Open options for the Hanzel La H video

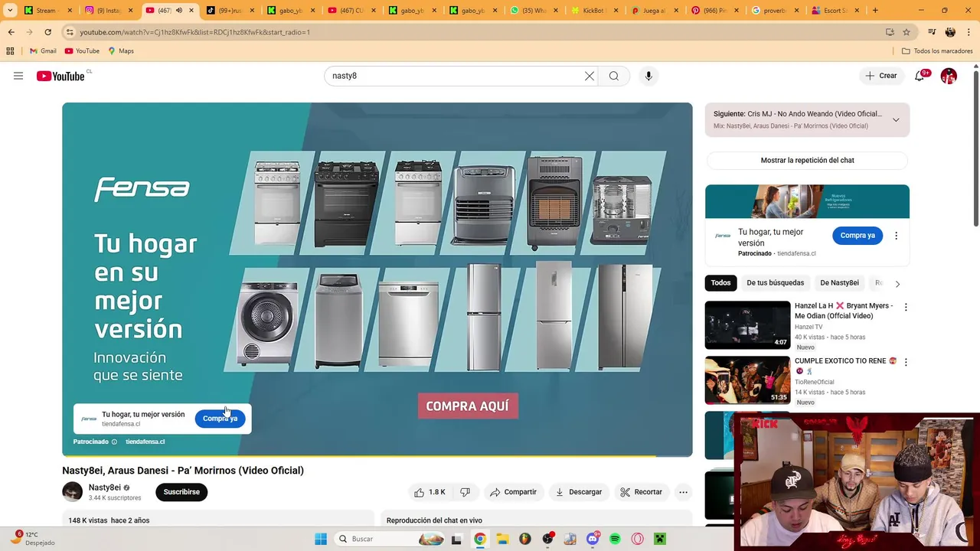pos(906,307)
